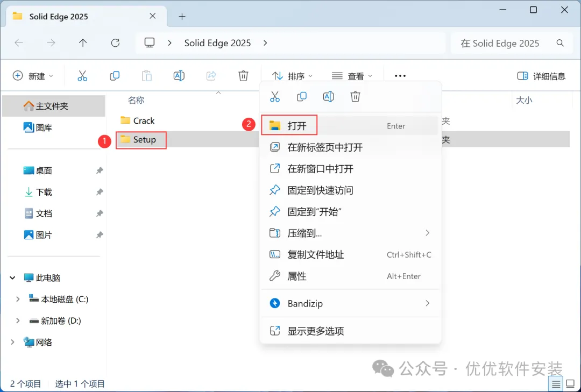Unpin 桌面 via its pin icon
Viewport: 581px width, 392px height.
[x=100, y=170]
